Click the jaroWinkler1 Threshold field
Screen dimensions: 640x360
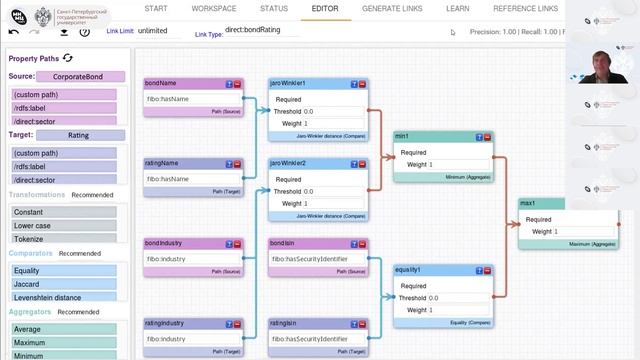[x=333, y=111]
